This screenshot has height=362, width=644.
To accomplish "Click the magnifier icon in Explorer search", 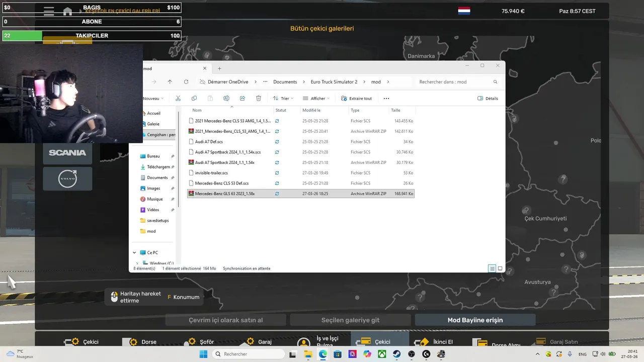I will pyautogui.click(x=496, y=82).
